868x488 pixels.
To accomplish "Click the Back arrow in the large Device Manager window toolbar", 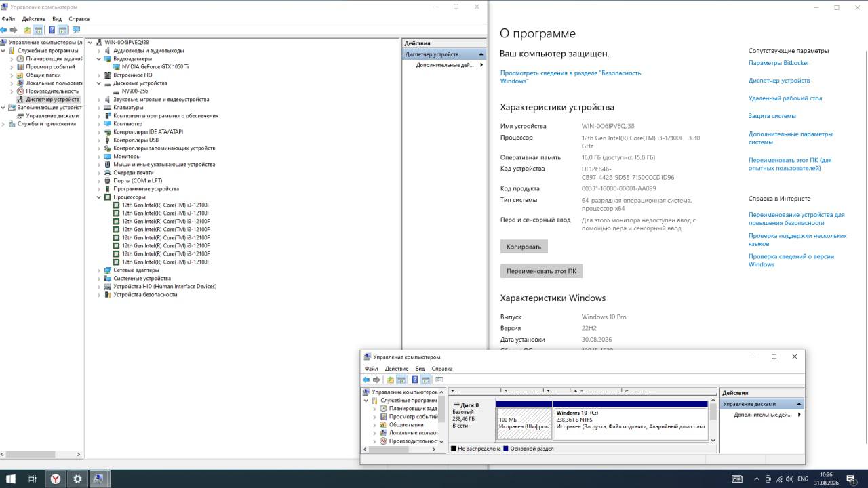I will point(4,30).
